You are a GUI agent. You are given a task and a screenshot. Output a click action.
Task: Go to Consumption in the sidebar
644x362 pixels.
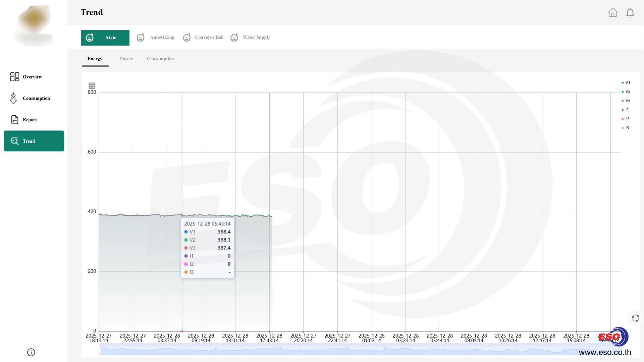(36, 98)
